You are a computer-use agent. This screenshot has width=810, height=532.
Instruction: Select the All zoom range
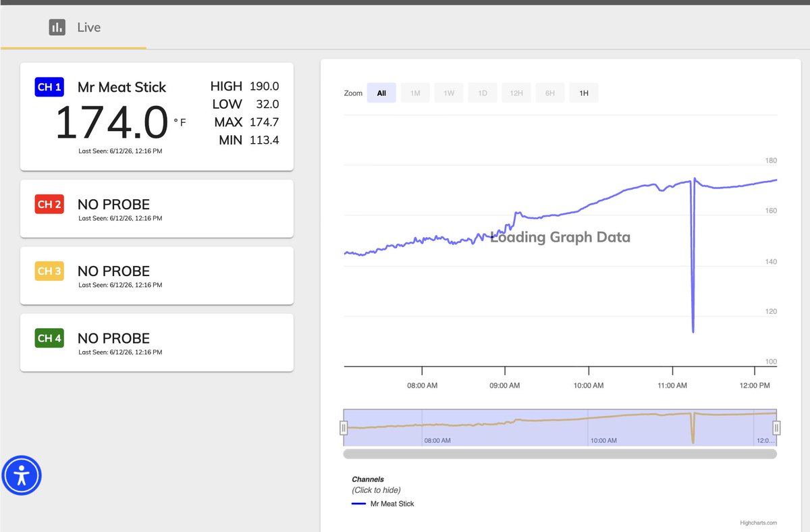pos(381,93)
